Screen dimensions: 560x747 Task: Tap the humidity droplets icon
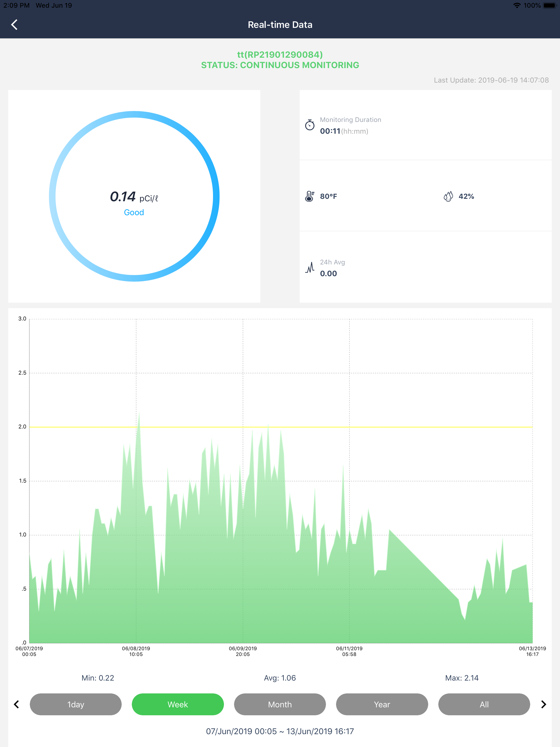(x=448, y=196)
